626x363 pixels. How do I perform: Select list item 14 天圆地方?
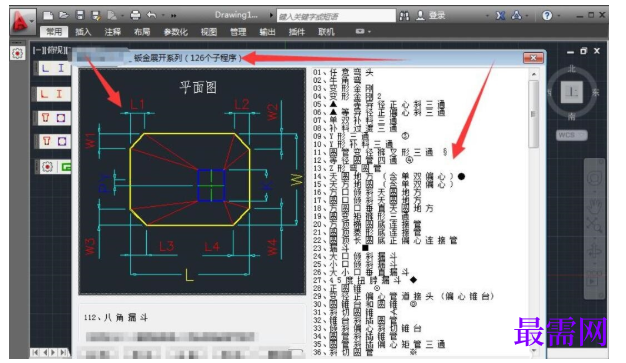click(x=388, y=177)
